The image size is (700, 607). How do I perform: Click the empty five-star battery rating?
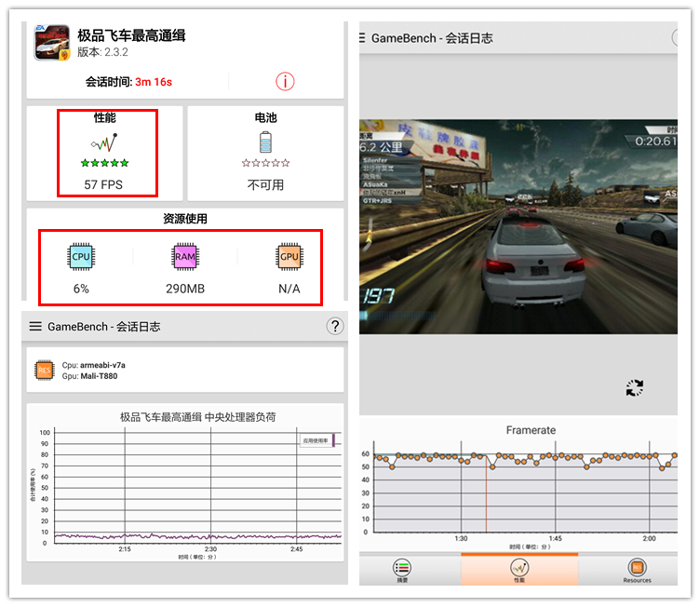point(265,163)
